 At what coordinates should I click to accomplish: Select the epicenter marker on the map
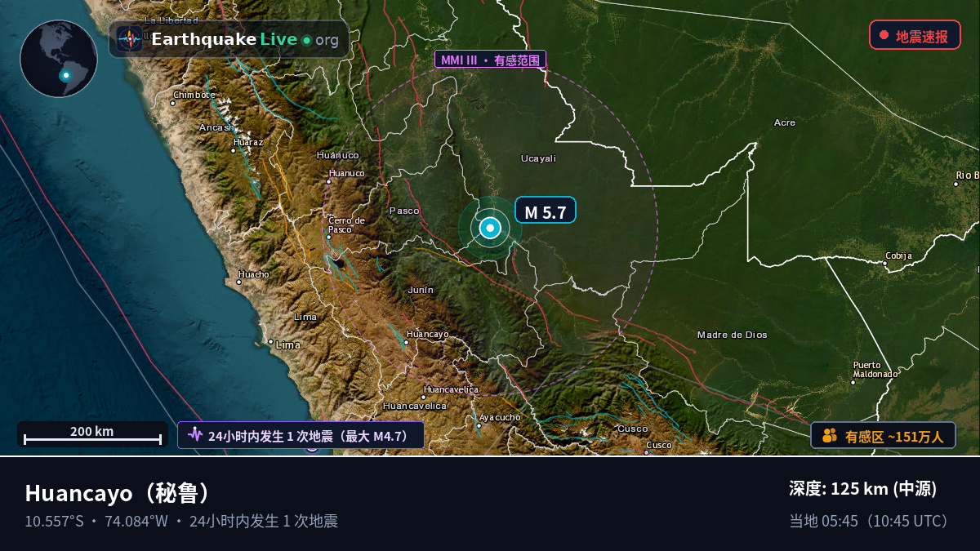pyautogui.click(x=490, y=228)
